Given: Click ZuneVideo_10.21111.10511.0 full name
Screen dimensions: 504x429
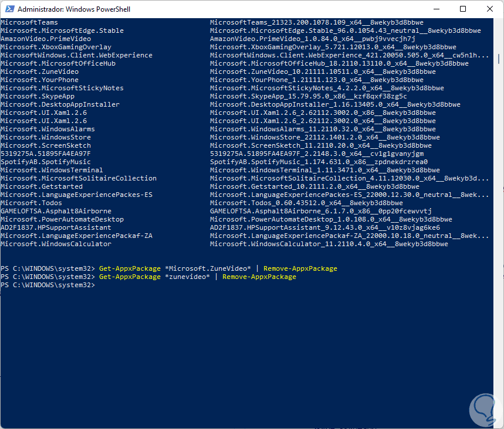Looking at the screenshot, I should (x=323, y=71).
